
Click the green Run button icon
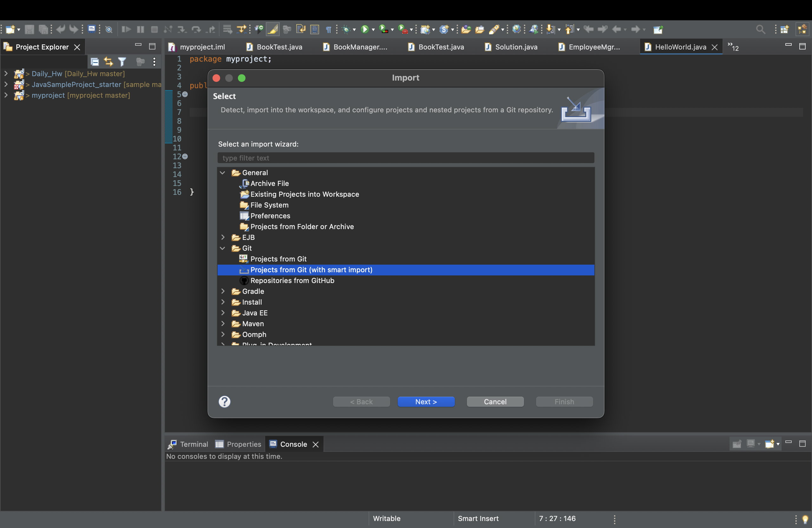point(365,30)
